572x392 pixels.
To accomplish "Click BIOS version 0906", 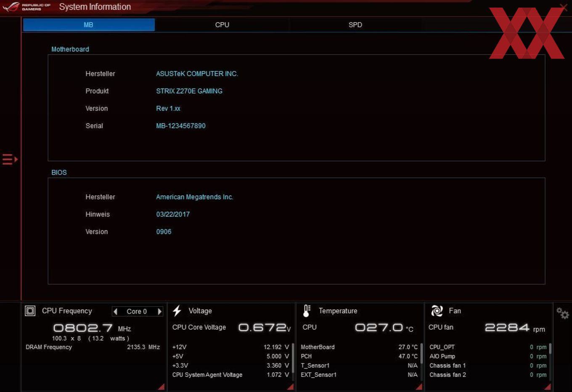I will point(164,232).
